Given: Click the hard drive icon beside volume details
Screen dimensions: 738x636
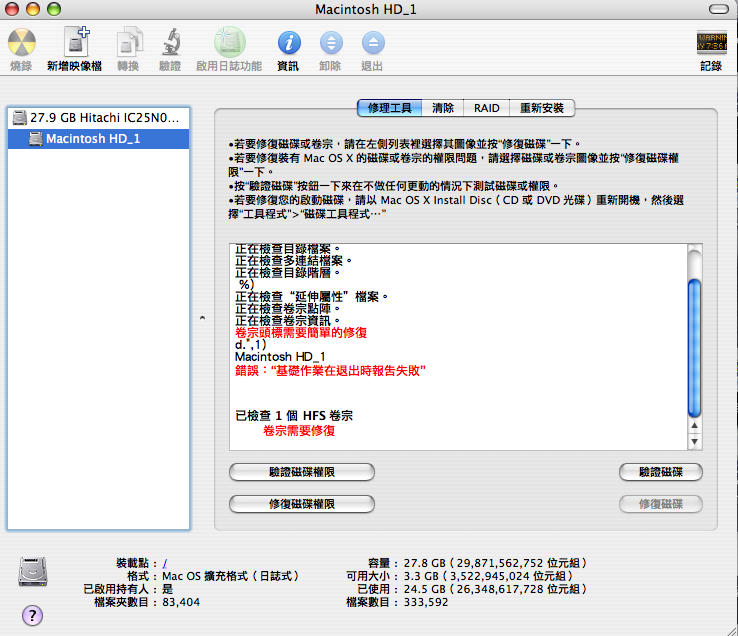Looking at the screenshot, I should pos(32,571).
